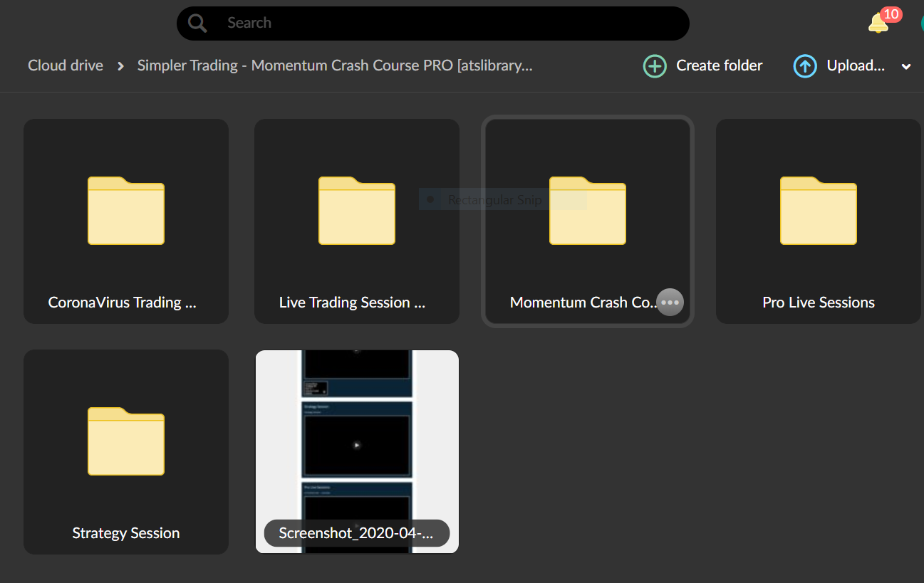Image resolution: width=924 pixels, height=583 pixels.
Task: Go to Cloud drive breadcrumb
Action: 66,65
